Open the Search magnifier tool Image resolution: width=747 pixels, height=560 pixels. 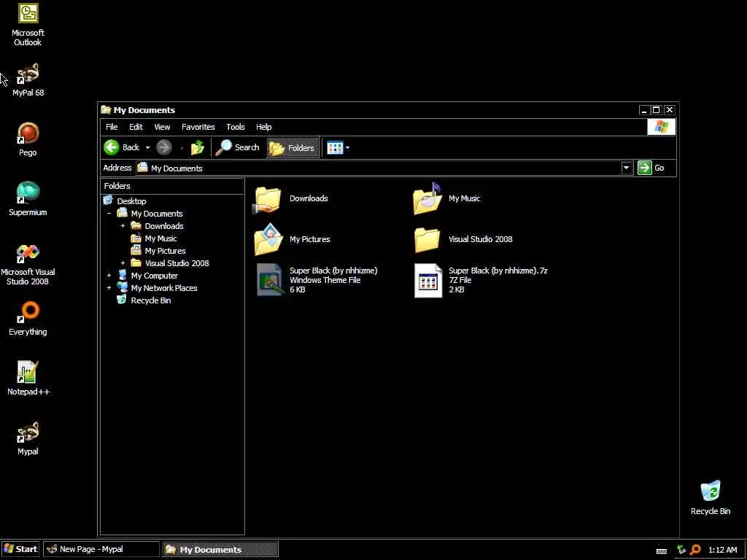point(237,147)
